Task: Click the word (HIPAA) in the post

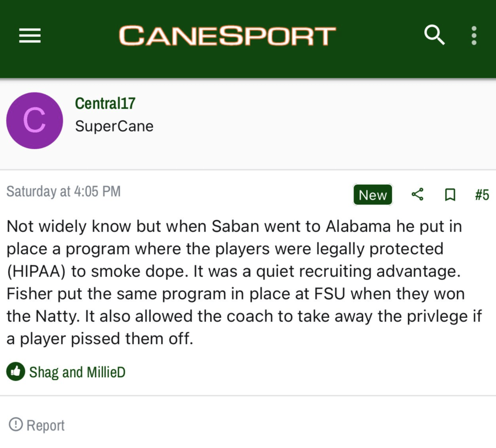Action: (x=37, y=271)
